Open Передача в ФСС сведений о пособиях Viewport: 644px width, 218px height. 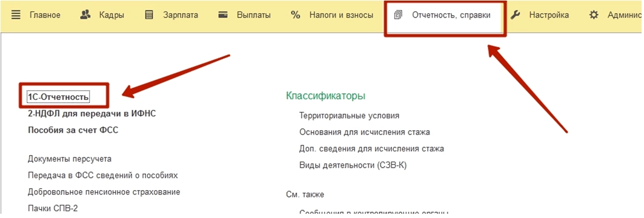pos(102,175)
